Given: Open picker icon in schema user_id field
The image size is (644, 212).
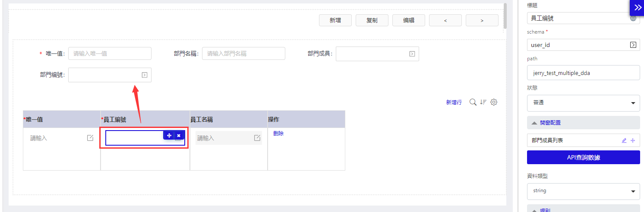Looking at the screenshot, I should pyautogui.click(x=633, y=45).
